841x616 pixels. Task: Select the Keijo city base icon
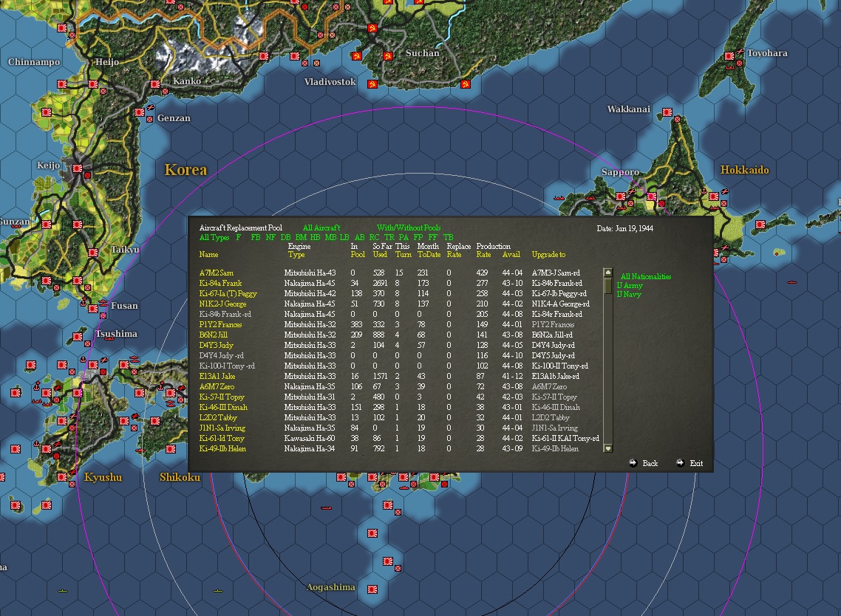click(x=78, y=168)
